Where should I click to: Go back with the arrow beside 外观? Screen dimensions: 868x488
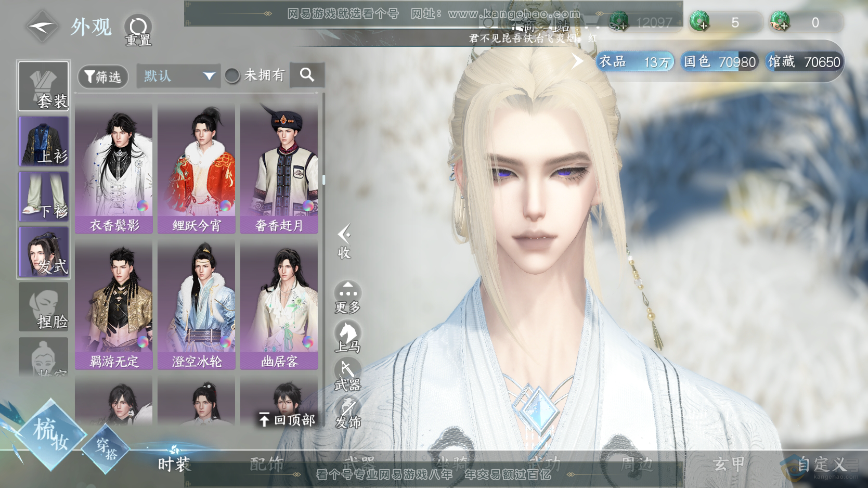click(43, 25)
